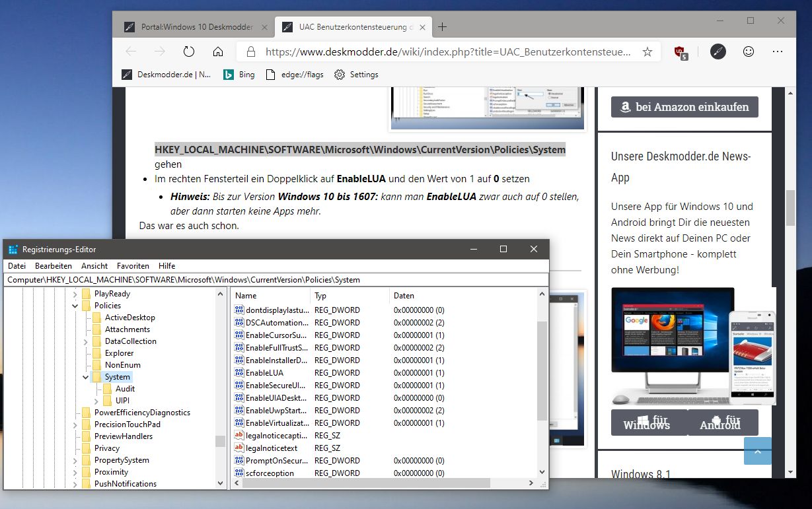
Task: Expand the PrecisionTouchPad registry key
Action: coord(75,424)
